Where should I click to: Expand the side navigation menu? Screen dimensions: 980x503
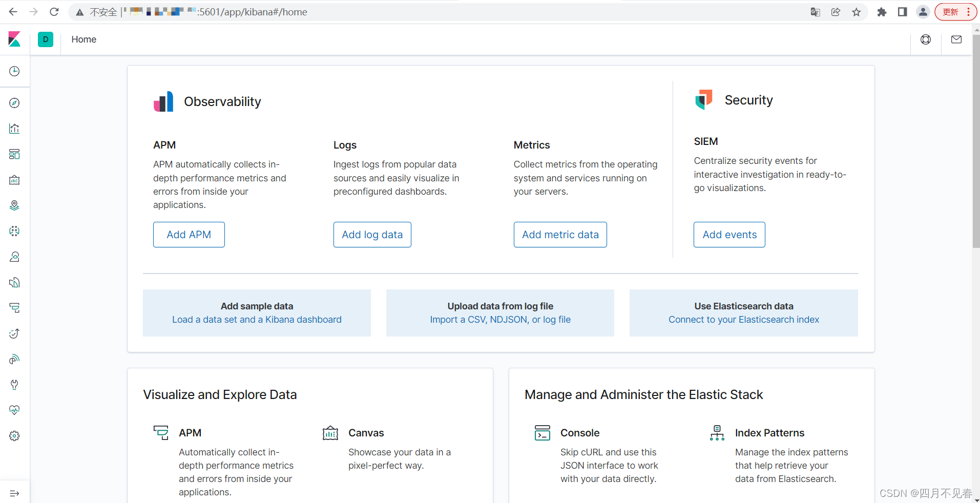(14, 493)
